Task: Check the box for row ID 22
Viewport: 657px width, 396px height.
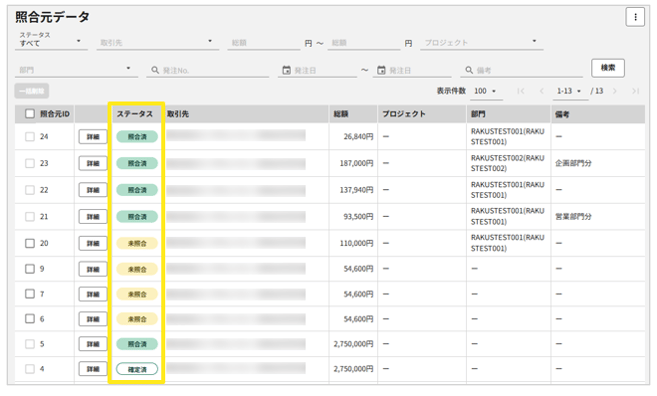Action: coord(30,190)
